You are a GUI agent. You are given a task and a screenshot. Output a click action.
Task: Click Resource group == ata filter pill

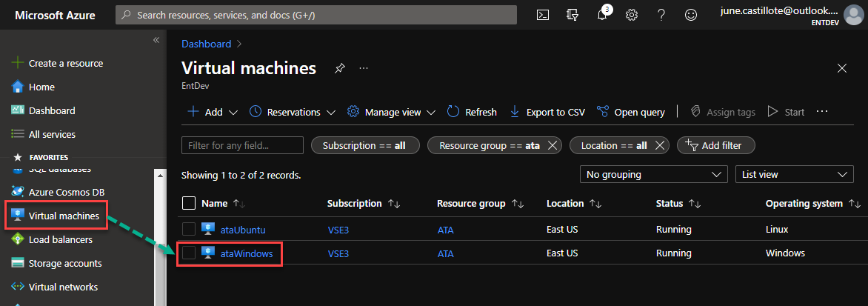point(490,145)
